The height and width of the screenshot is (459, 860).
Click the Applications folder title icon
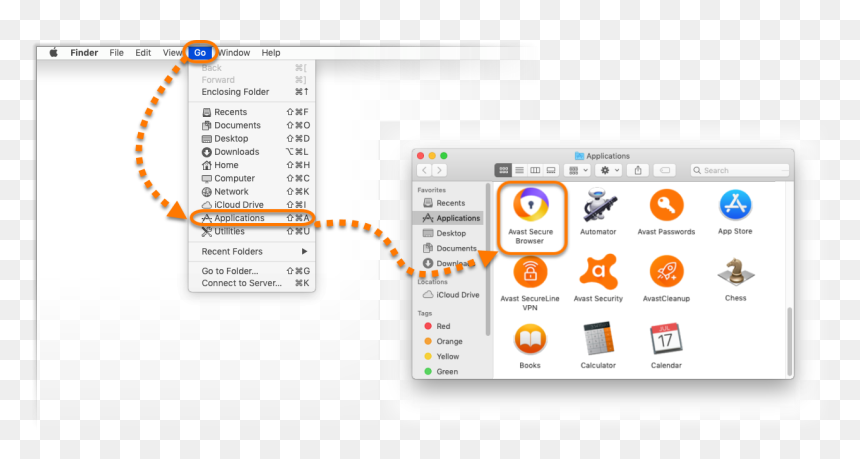click(579, 156)
